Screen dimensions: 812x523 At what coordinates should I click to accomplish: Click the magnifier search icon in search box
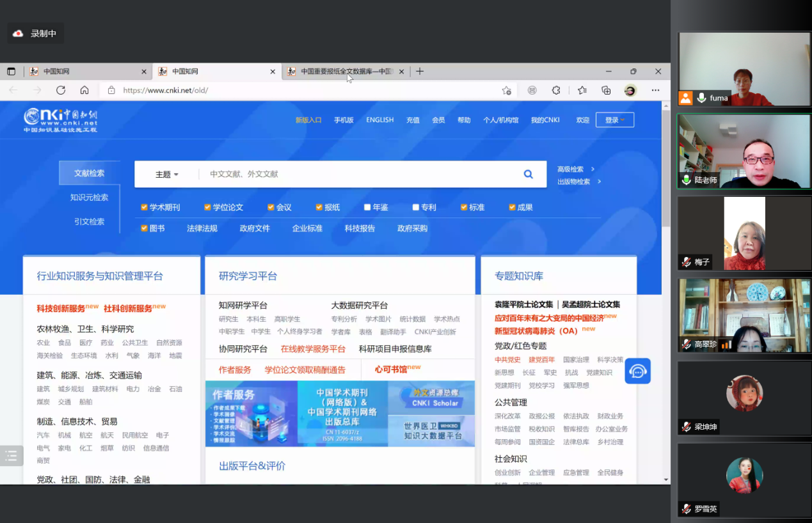pyautogui.click(x=529, y=174)
